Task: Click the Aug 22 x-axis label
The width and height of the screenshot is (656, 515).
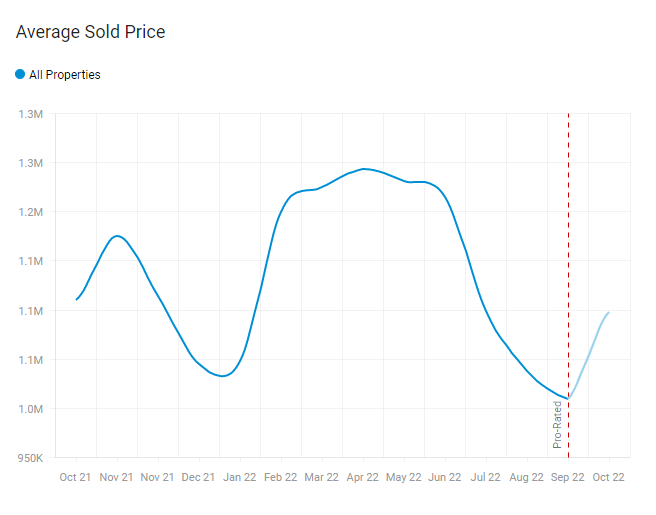Action: point(527,477)
